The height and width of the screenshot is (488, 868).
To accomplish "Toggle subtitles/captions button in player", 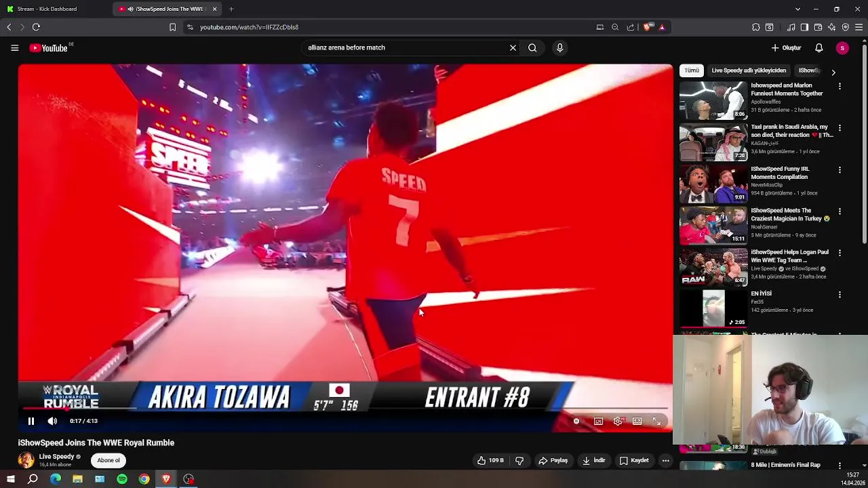I will pyautogui.click(x=598, y=421).
